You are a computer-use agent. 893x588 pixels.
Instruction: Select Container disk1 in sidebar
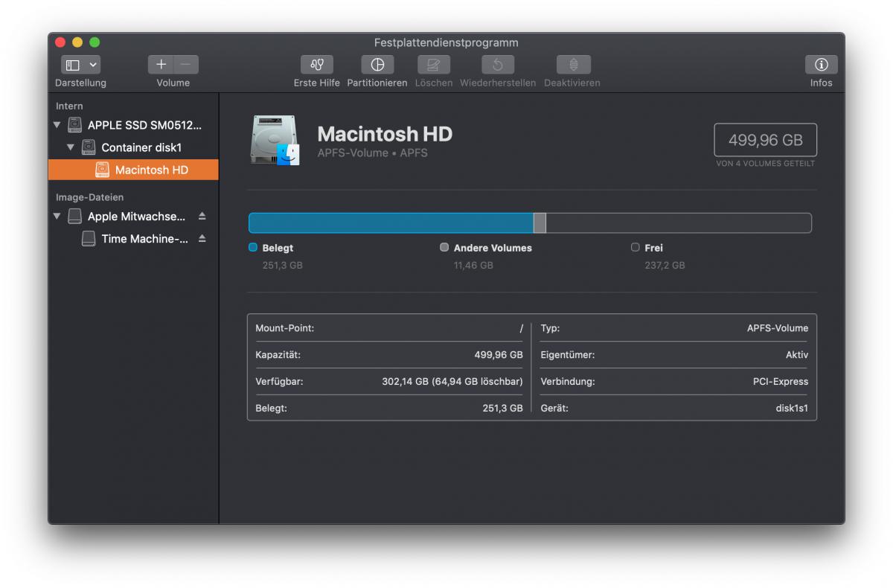coord(133,147)
